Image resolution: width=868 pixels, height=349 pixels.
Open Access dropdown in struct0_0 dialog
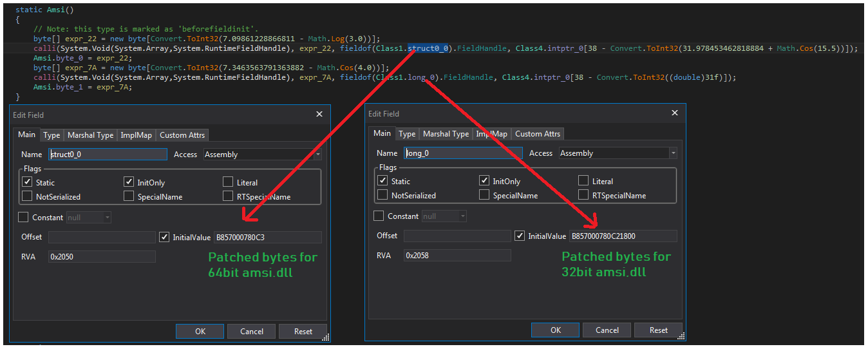[263, 155]
